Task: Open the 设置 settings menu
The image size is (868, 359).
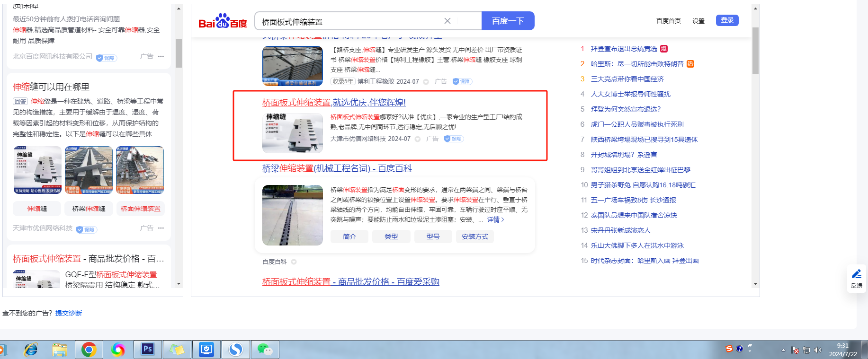Action: pos(698,21)
